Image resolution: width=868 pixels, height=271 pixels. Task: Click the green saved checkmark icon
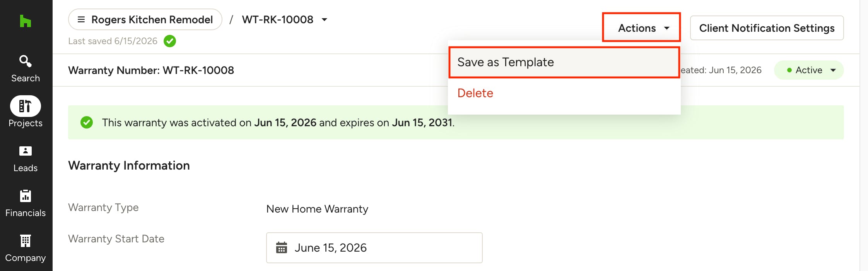pyautogui.click(x=170, y=41)
